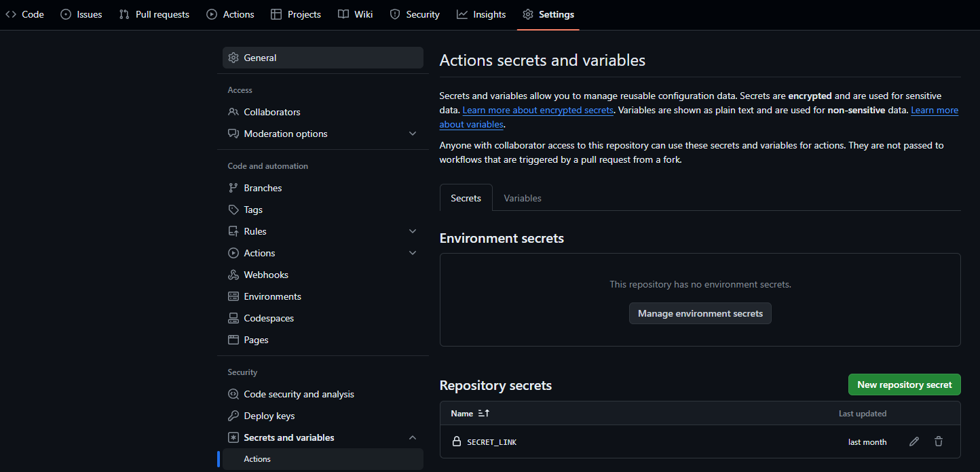The image size is (980, 472).
Task: Click the Environments server icon
Action: click(233, 296)
